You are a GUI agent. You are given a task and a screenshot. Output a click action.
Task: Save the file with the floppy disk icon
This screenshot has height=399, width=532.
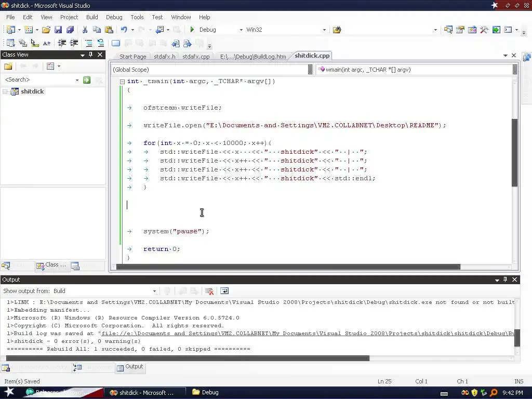58,30
